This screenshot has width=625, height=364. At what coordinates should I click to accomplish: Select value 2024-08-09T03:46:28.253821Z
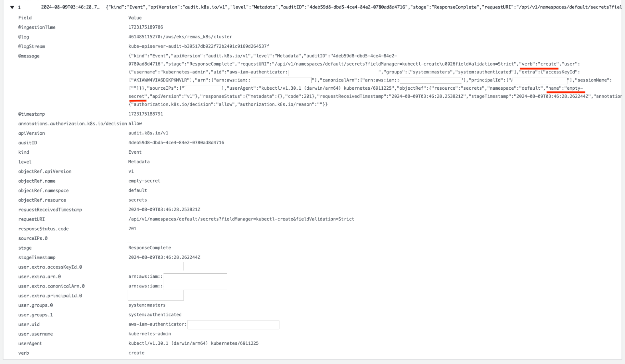164,210
